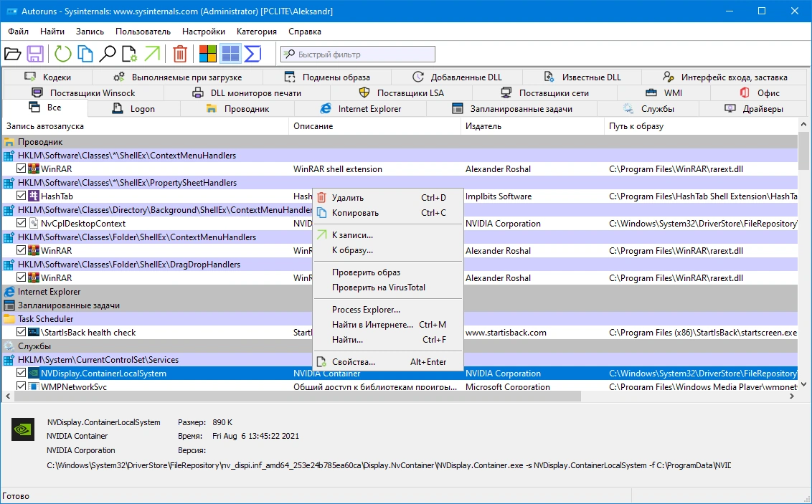
Task: Click the Быстрый фильтр input field
Action: [x=358, y=54]
